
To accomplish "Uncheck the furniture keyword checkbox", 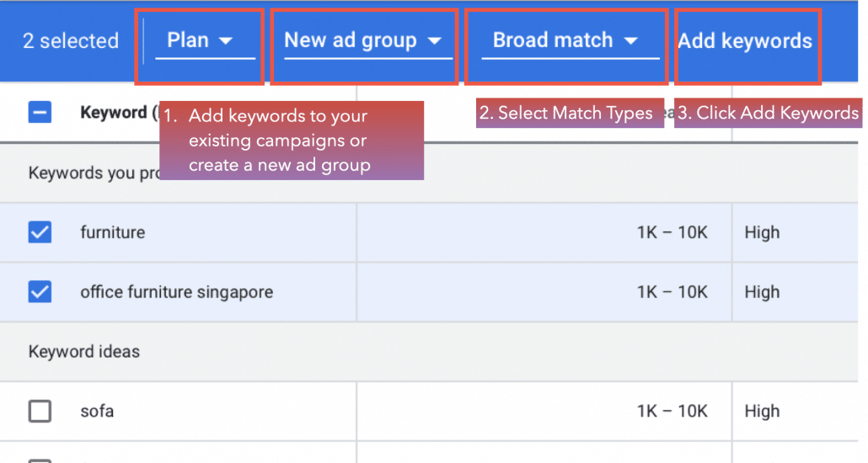I will click(x=40, y=231).
